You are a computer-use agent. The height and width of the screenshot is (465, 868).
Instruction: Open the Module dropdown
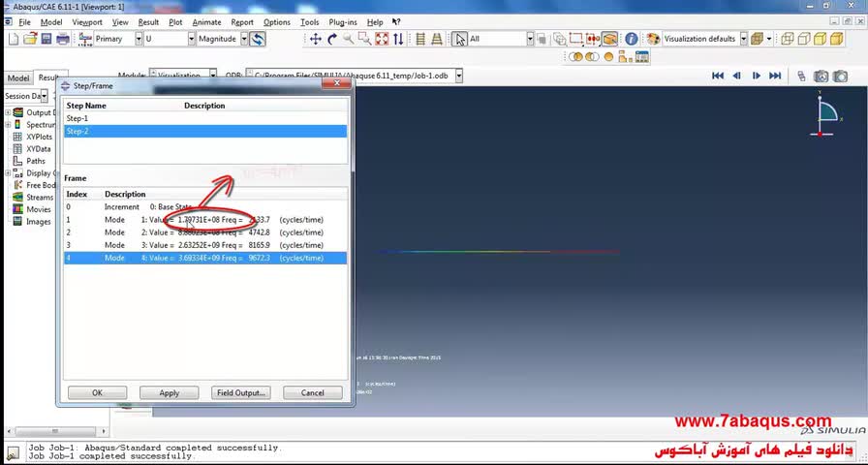(213, 76)
